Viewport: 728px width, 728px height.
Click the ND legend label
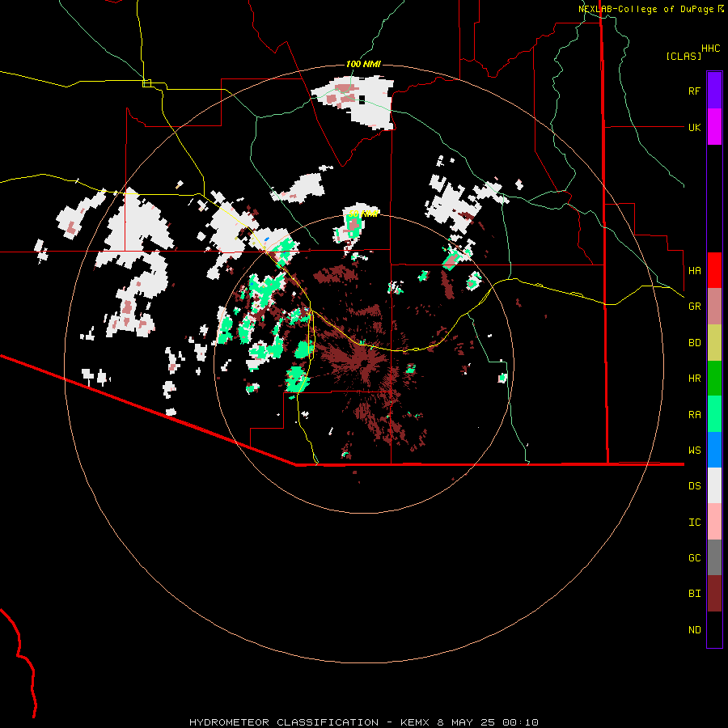click(x=694, y=630)
